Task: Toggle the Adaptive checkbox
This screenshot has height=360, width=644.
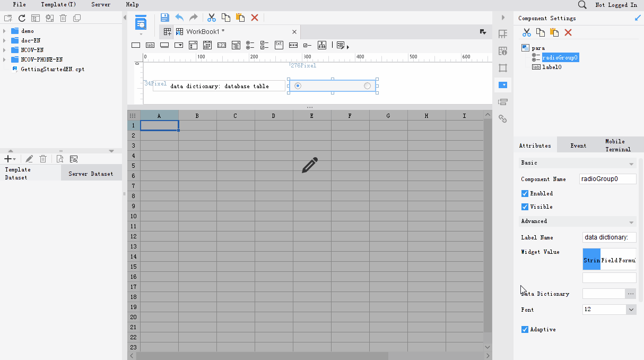Action: (525, 329)
